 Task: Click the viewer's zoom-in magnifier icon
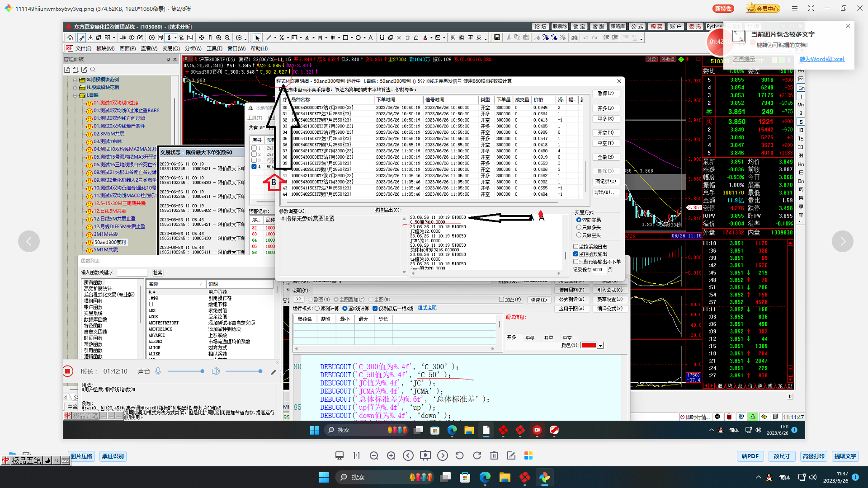[x=391, y=456]
